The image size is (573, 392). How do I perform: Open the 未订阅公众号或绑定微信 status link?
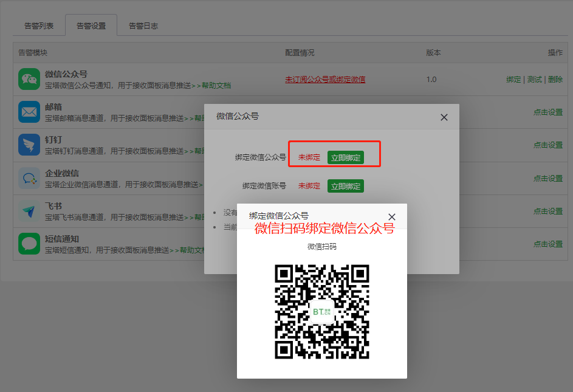click(x=325, y=80)
